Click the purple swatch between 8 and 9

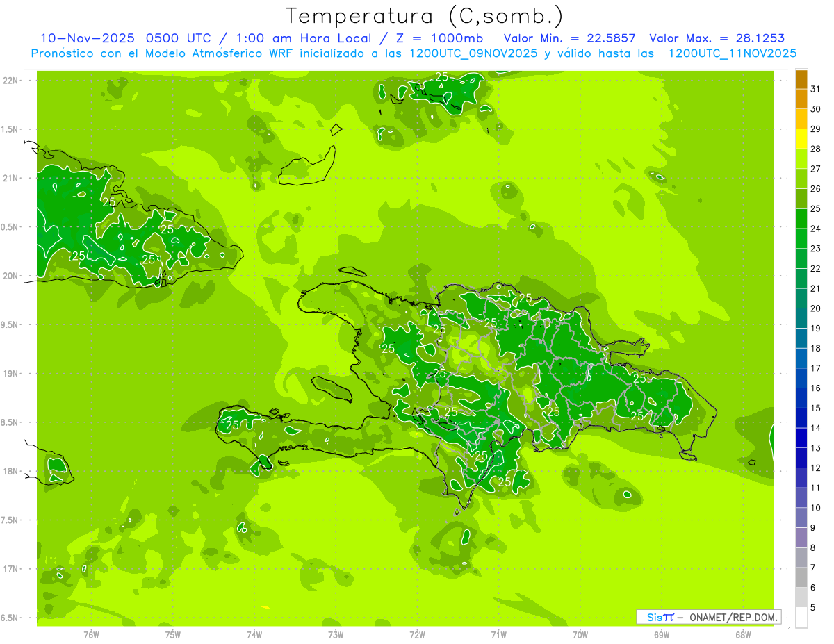tap(801, 538)
